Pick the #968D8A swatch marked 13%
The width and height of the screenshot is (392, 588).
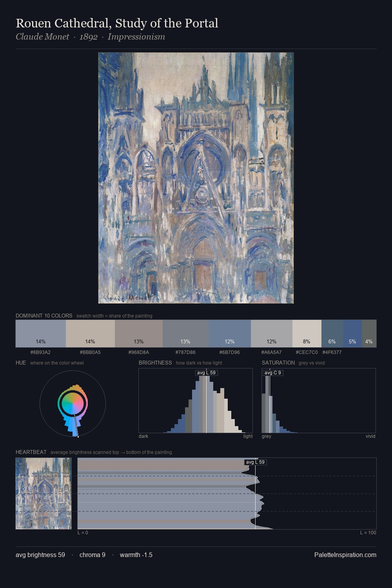click(x=139, y=334)
